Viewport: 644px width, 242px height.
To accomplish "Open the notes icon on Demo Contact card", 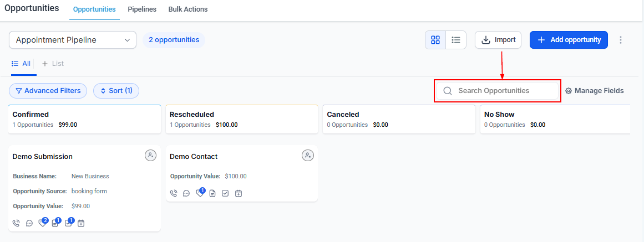I will pyautogui.click(x=212, y=193).
